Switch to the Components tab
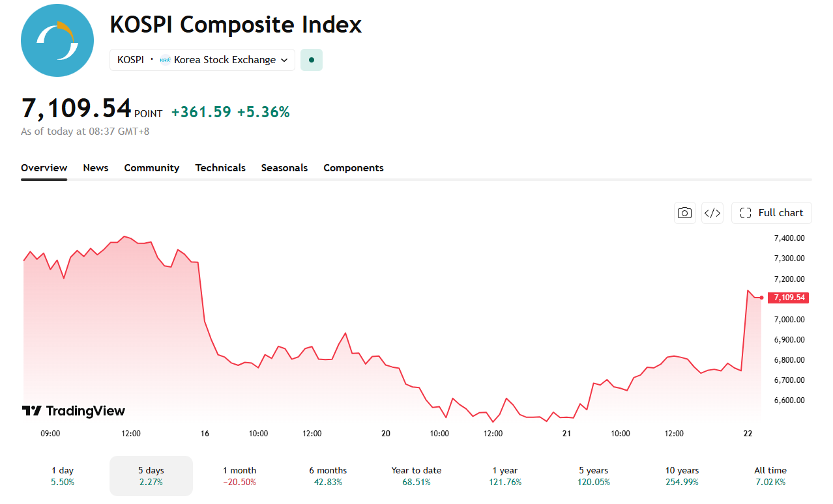 point(353,168)
